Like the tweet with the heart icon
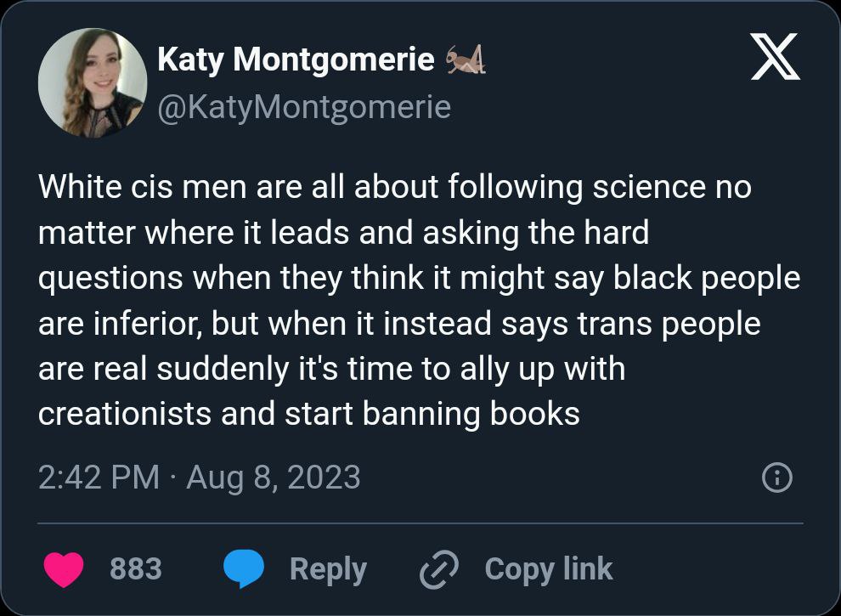841x616 pixels. pos(64,568)
